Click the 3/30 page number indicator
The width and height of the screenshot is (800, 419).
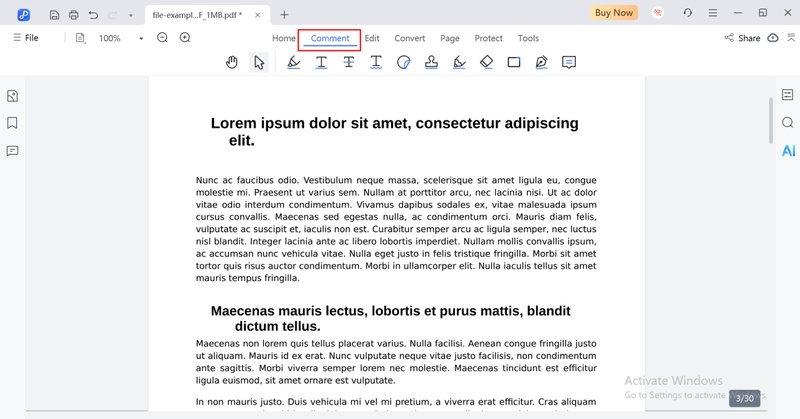[x=744, y=398]
